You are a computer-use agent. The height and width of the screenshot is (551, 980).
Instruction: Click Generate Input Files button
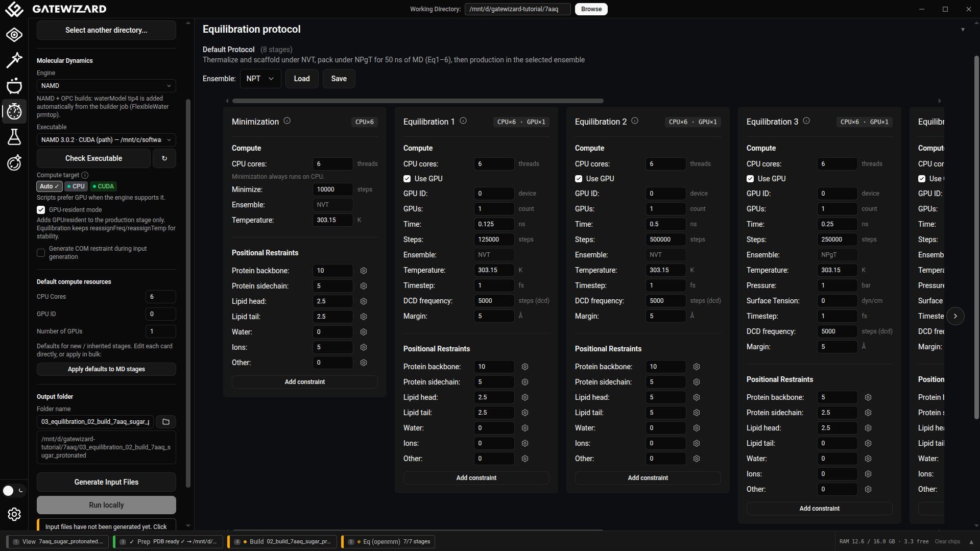click(x=106, y=482)
